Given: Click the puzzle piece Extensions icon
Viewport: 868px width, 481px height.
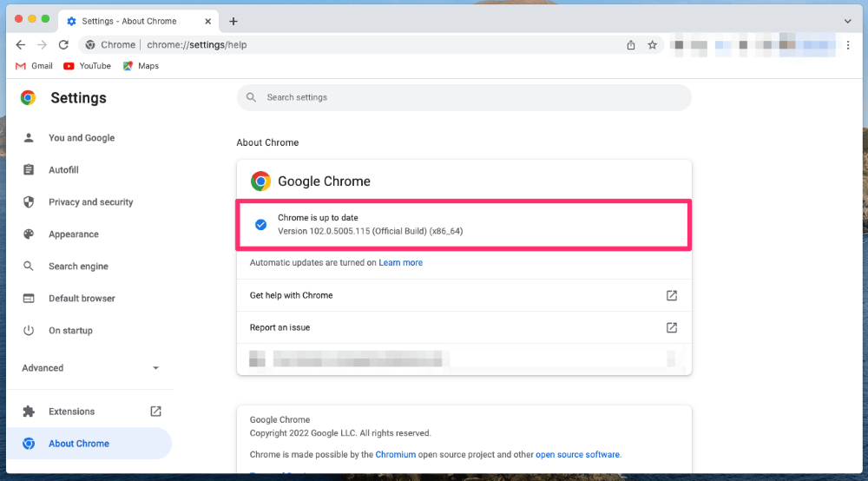Looking at the screenshot, I should click(x=29, y=412).
